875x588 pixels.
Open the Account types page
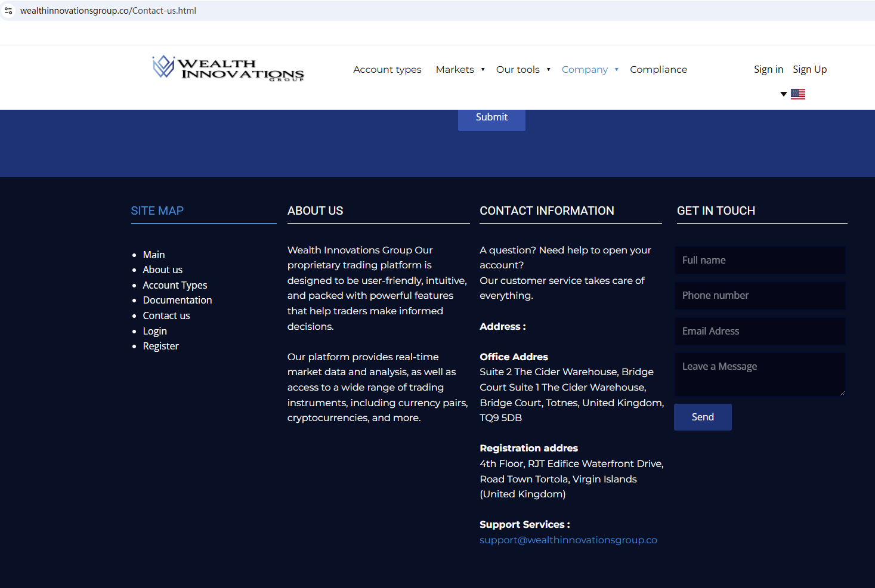pyautogui.click(x=387, y=70)
